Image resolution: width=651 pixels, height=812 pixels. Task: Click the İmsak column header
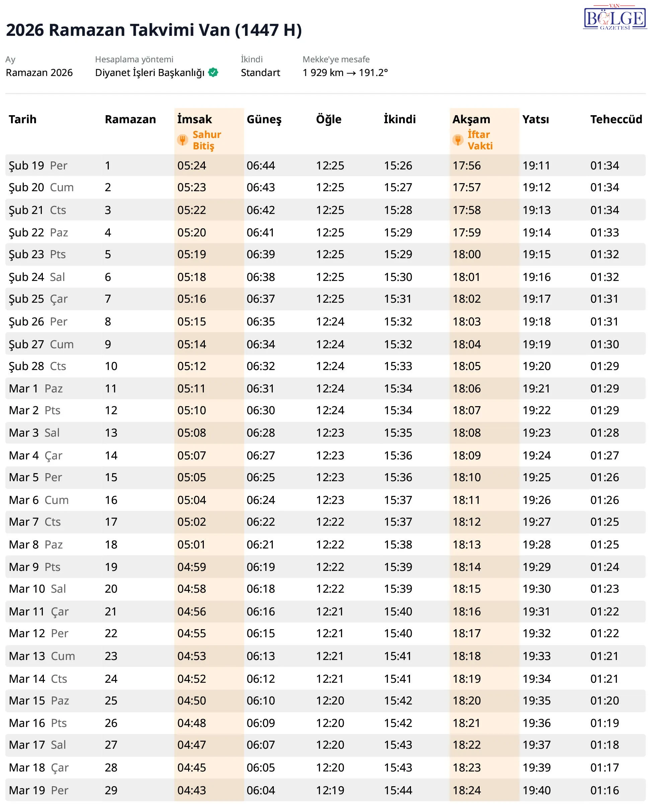(194, 120)
